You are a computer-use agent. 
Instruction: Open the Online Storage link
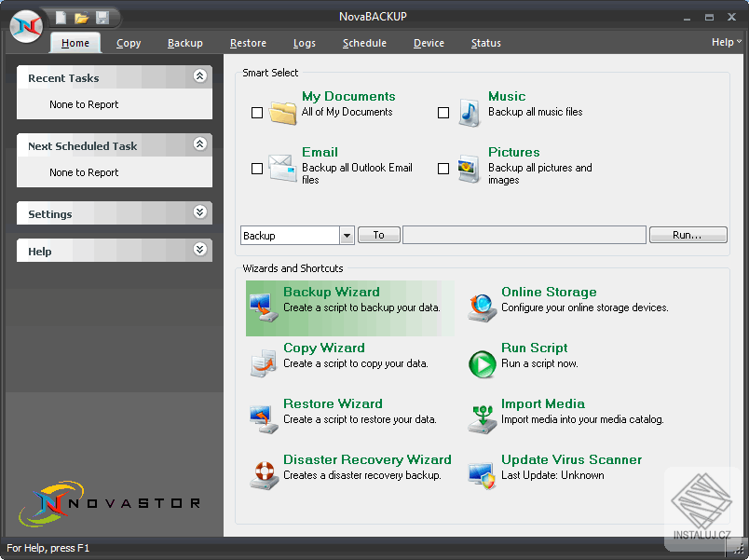pyautogui.click(x=549, y=292)
